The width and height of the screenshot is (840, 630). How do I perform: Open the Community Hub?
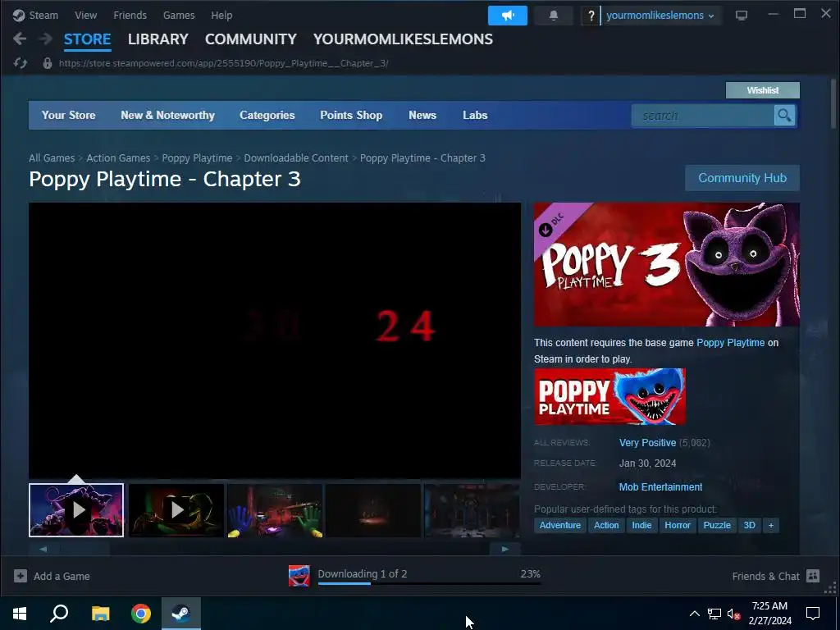[x=742, y=178]
